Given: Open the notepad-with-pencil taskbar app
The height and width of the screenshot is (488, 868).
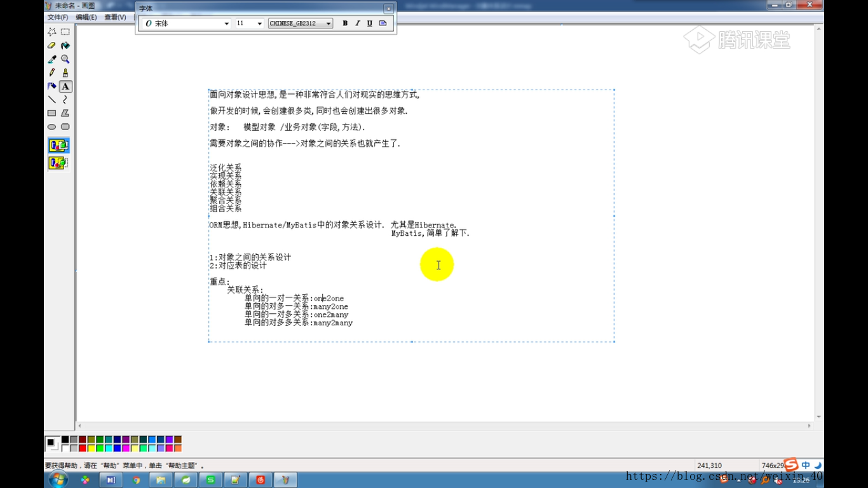Looking at the screenshot, I should pos(235,480).
